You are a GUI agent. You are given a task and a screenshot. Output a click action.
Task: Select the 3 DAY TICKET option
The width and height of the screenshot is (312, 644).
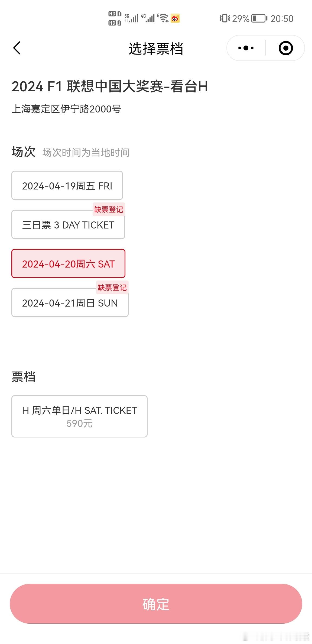[x=68, y=225]
